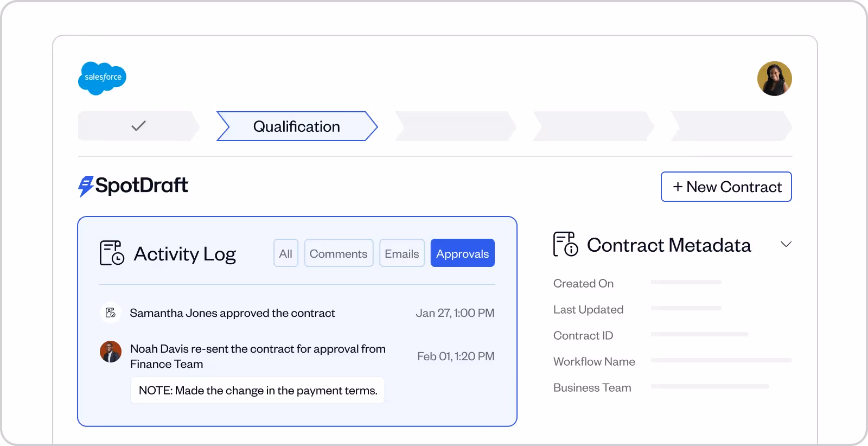Filter activity log by All

tap(285, 253)
